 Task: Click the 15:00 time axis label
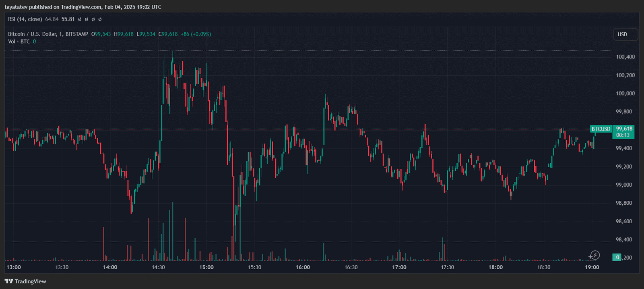coord(206,267)
